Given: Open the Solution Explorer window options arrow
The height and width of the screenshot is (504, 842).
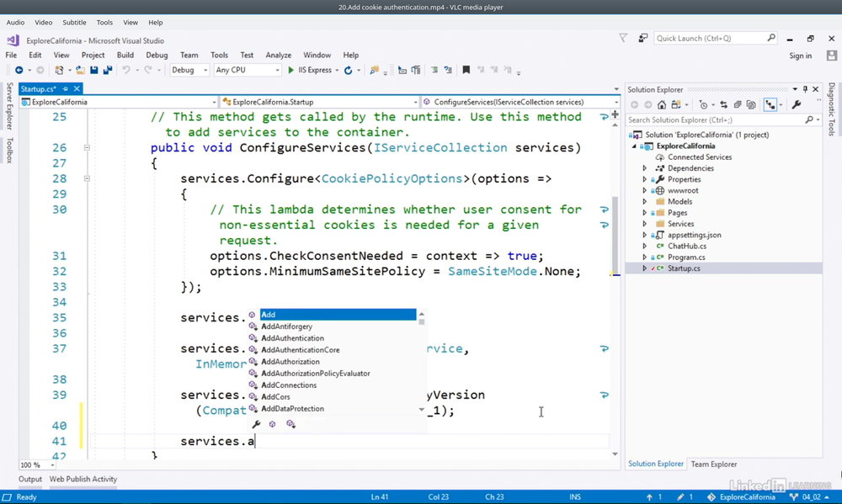Looking at the screenshot, I should pos(795,89).
